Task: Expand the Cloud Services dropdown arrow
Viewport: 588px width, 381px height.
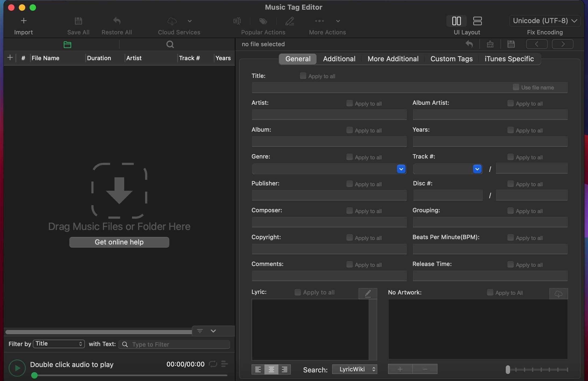Action: coord(189,21)
